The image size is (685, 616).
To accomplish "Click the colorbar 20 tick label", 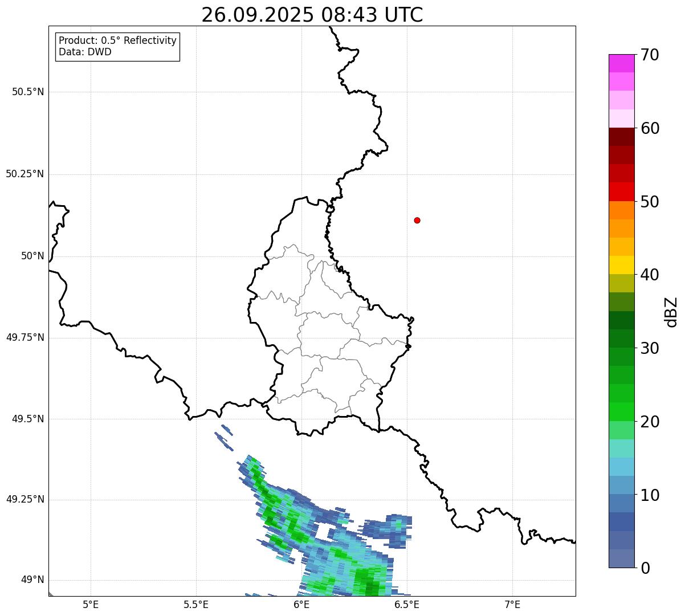I will click(x=650, y=422).
